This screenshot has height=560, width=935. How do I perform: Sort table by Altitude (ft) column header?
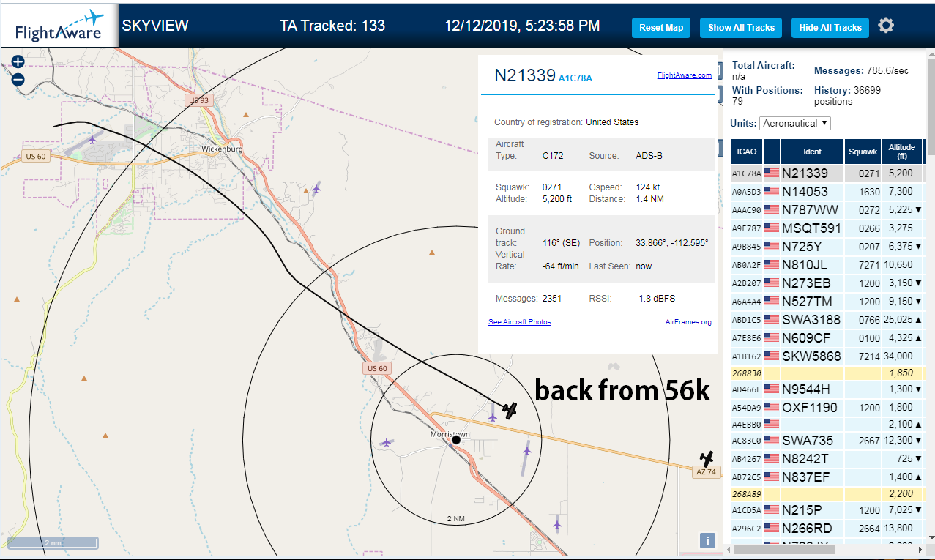(x=902, y=152)
